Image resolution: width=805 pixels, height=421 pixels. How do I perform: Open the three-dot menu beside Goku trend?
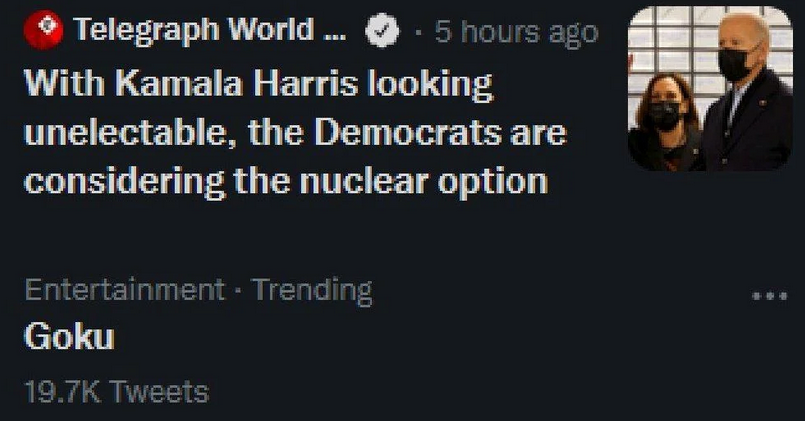[x=769, y=296]
